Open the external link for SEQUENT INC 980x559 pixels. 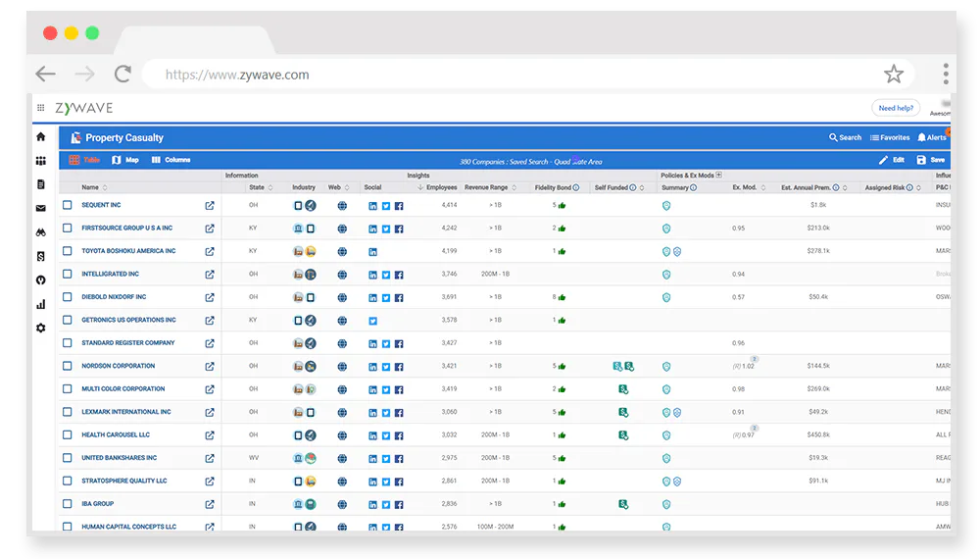pos(210,205)
